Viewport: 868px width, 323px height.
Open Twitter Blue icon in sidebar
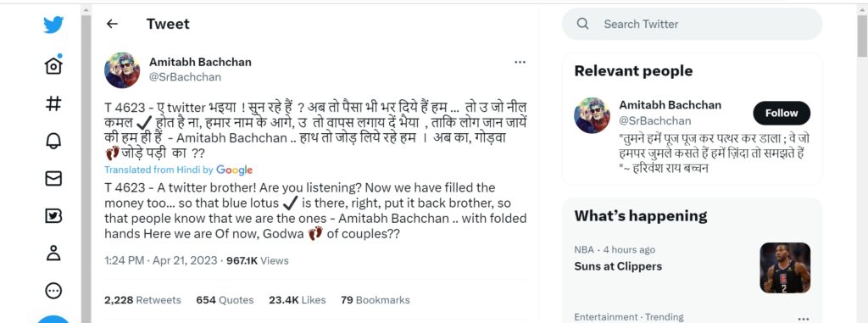[x=53, y=215]
